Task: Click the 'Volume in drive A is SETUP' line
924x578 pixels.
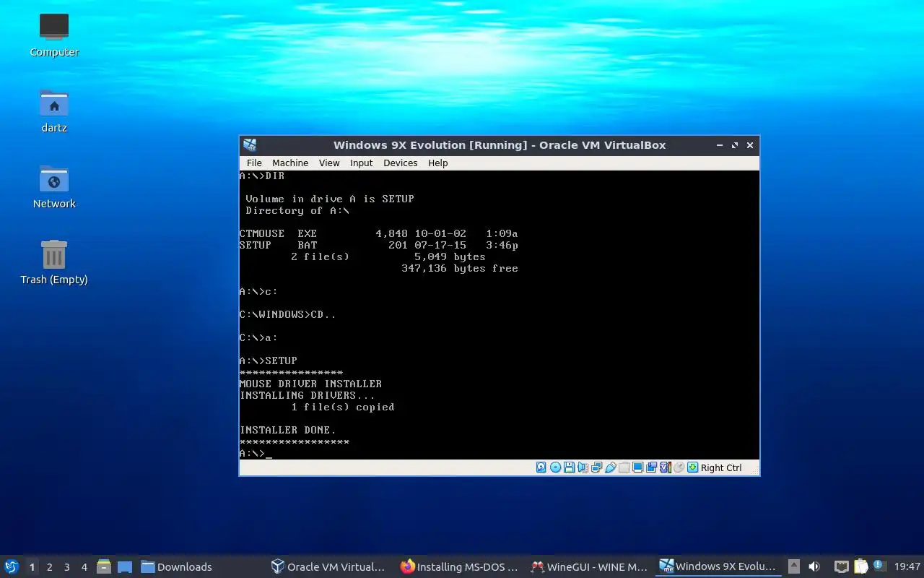Action: 329,199
